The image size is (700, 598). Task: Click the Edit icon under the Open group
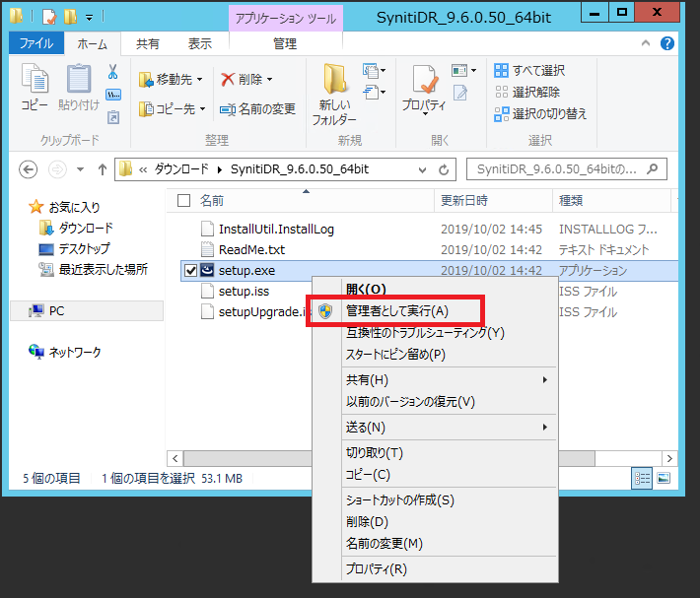[460, 93]
